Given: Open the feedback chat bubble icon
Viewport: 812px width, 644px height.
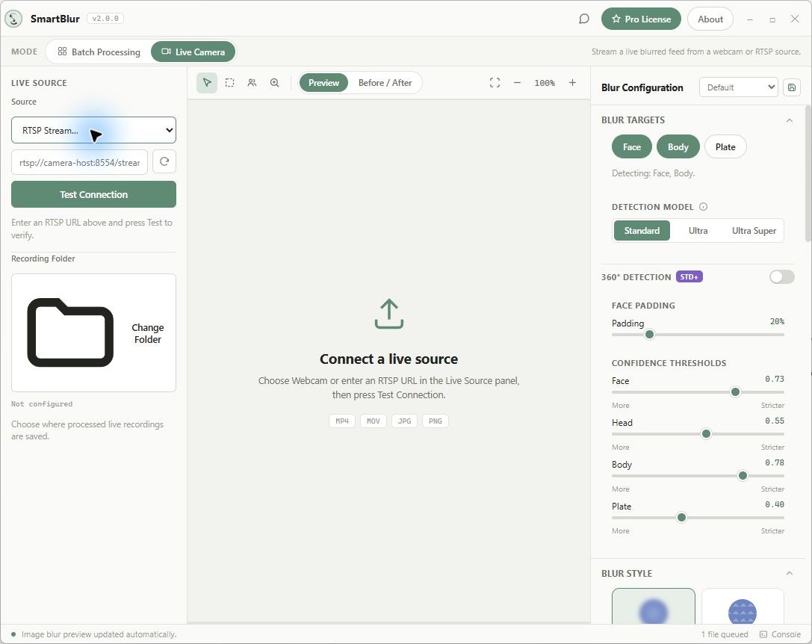Looking at the screenshot, I should [583, 19].
